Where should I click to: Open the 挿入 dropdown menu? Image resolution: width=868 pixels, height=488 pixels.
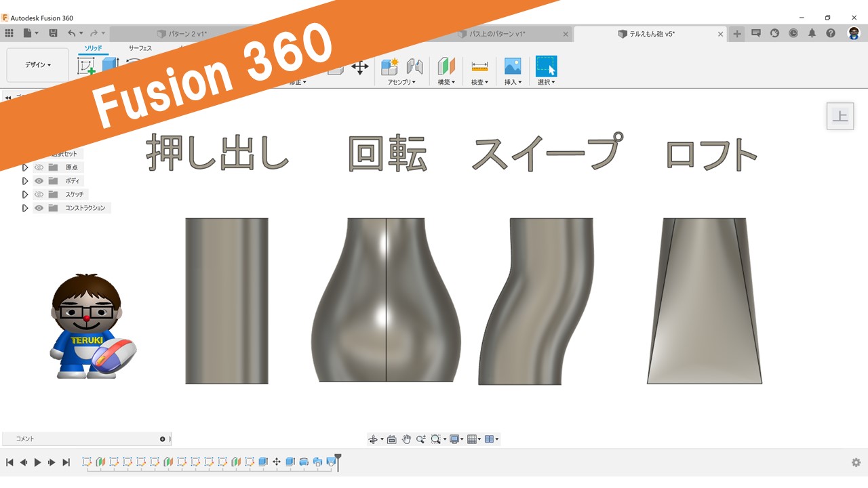[x=513, y=82]
